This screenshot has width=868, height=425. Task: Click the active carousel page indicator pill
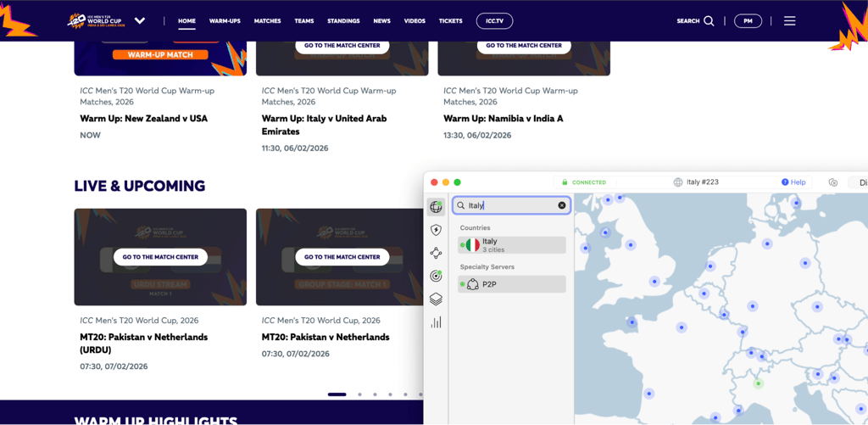point(337,394)
